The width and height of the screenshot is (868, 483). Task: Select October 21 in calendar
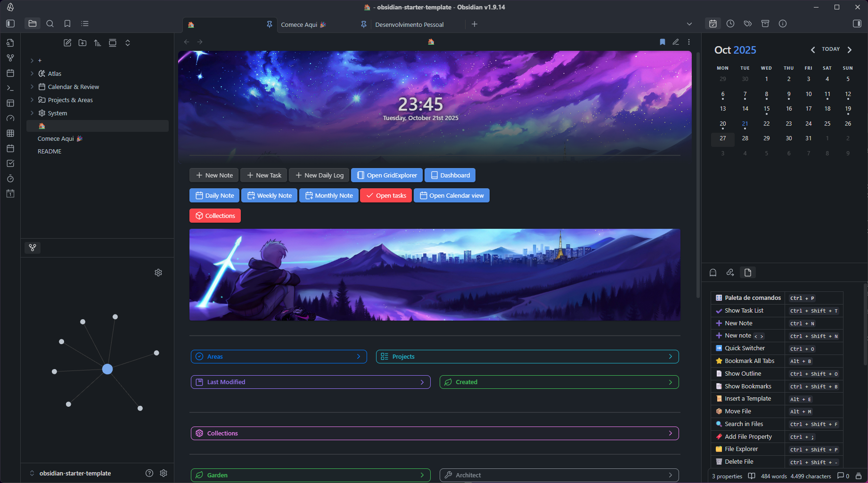(745, 124)
